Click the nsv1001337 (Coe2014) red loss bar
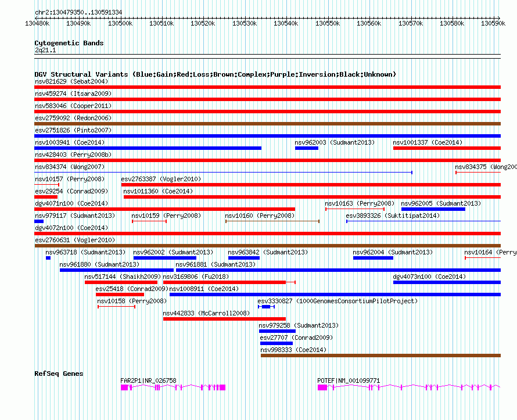The image size is (517, 420). pyautogui.click(x=447, y=148)
